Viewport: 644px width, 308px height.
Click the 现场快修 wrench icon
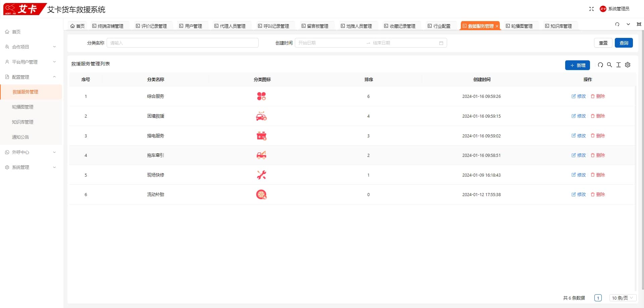(x=261, y=175)
